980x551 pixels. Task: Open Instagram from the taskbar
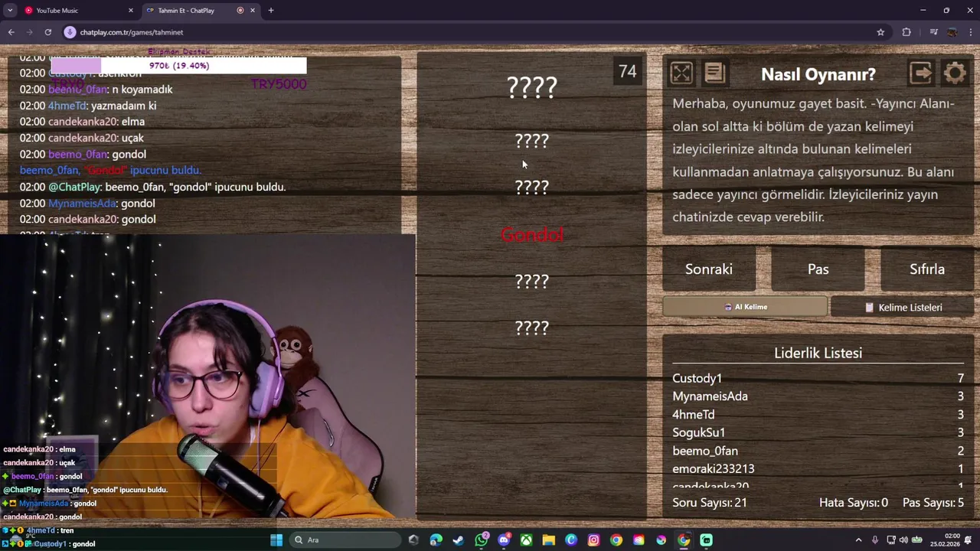(x=593, y=540)
